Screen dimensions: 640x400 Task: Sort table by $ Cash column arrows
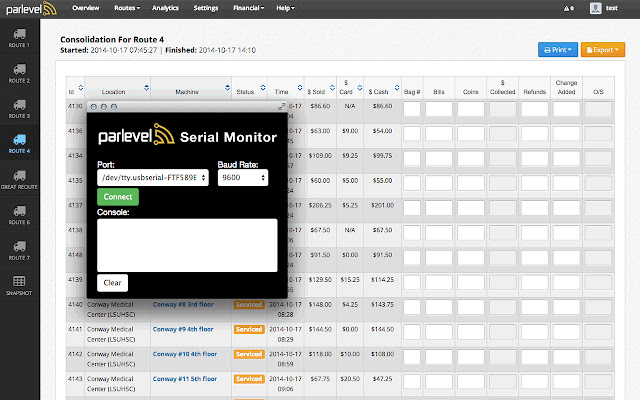coord(397,88)
